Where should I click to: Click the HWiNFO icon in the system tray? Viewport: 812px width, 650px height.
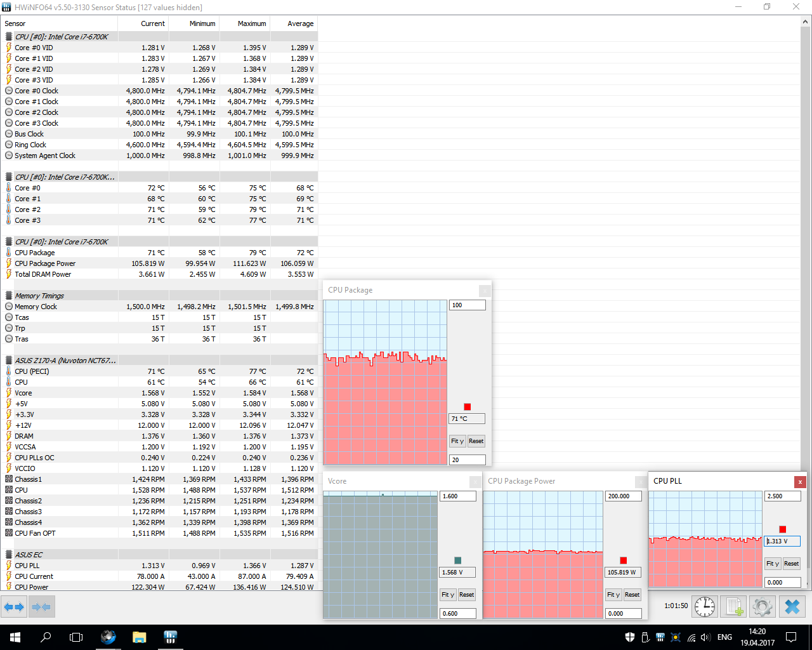(x=660, y=637)
